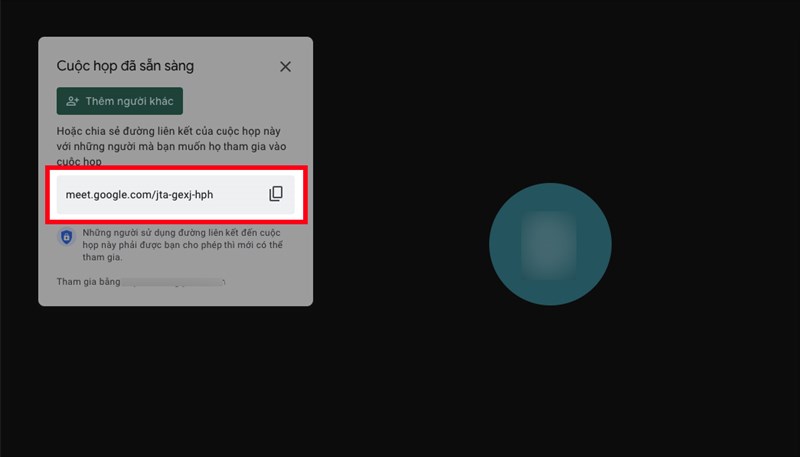Close the "Cuộc họp đã sẵn sàng" dialog
Screen dimensions: 800x457
[285, 66]
